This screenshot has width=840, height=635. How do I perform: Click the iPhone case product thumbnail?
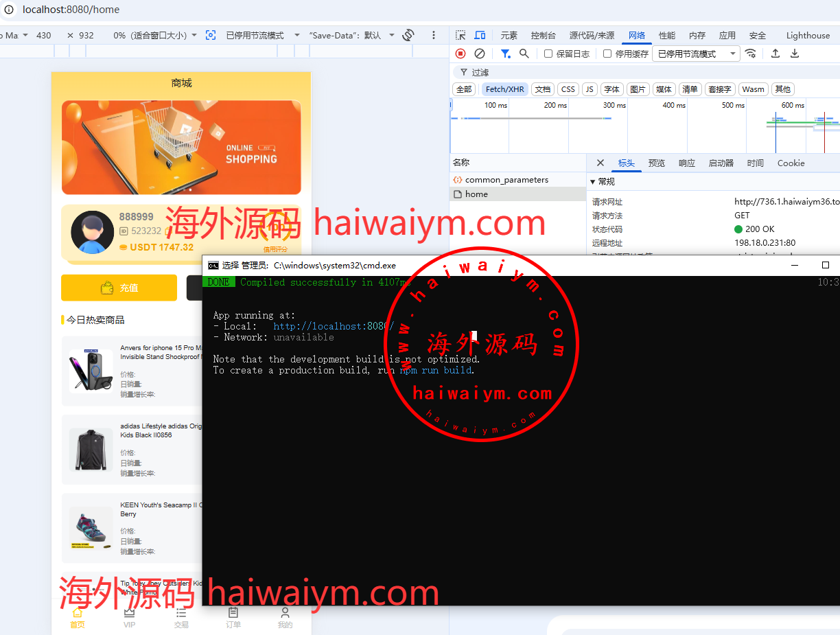tap(91, 371)
